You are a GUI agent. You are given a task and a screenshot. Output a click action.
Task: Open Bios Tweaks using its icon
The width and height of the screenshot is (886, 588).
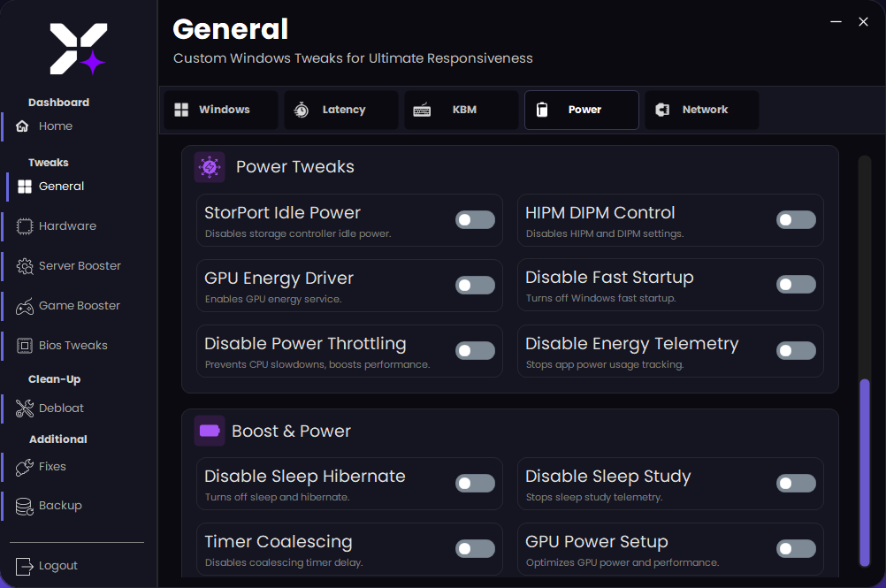[x=23, y=345]
